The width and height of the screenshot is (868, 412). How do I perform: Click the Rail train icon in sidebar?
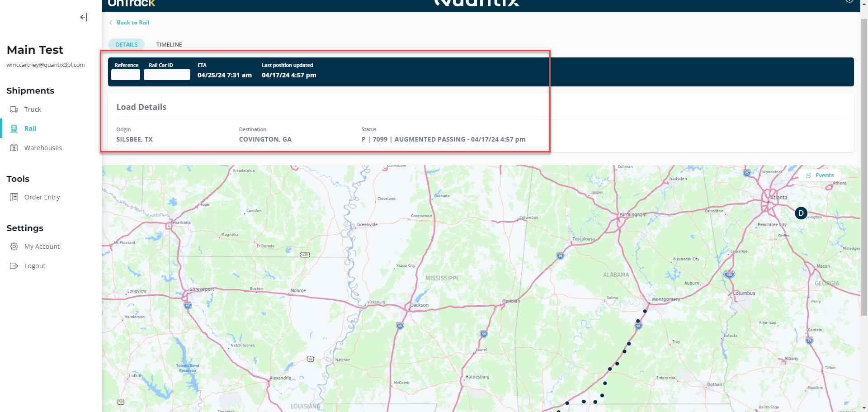[x=14, y=128]
